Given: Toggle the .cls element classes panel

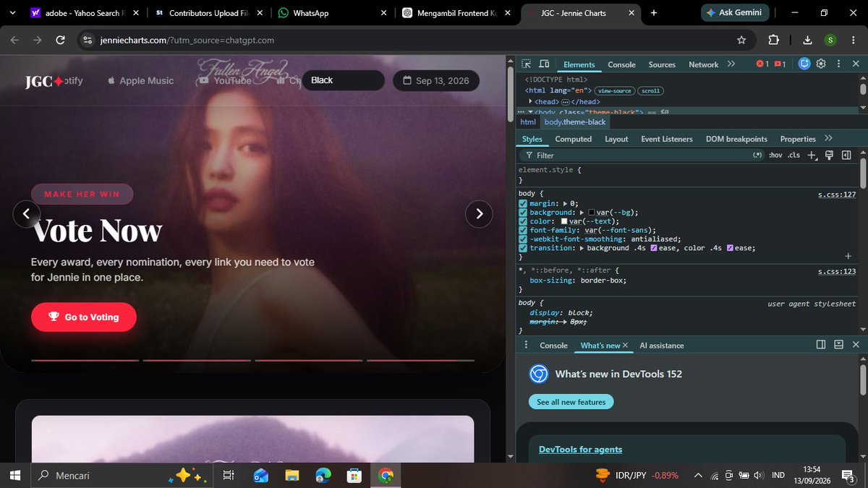Looking at the screenshot, I should click(794, 155).
